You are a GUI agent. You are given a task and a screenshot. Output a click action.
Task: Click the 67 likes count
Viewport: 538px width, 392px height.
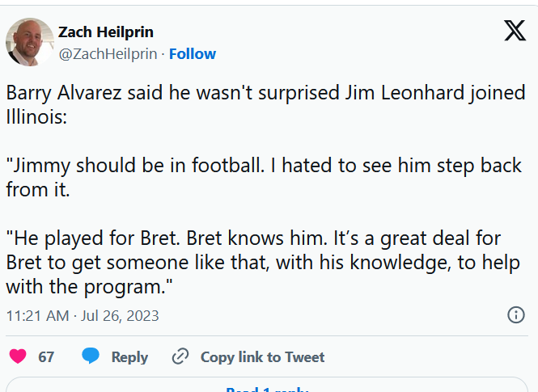coord(46,356)
